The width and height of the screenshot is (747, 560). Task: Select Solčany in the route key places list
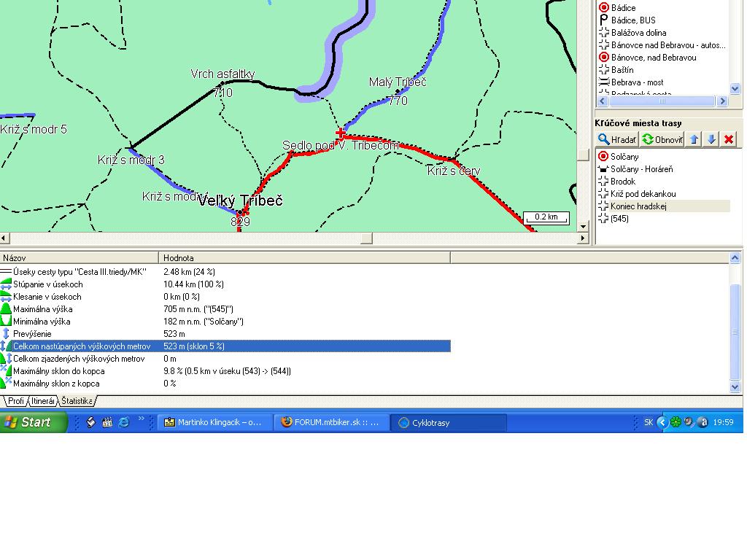[x=624, y=157]
